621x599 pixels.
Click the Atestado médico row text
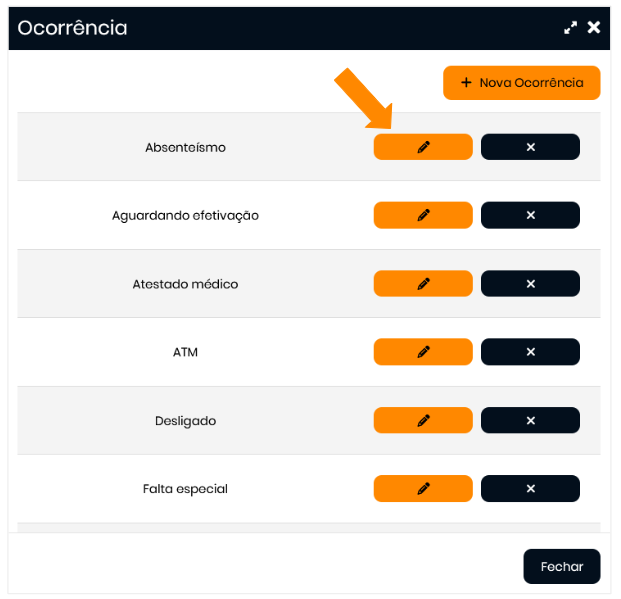[185, 284]
